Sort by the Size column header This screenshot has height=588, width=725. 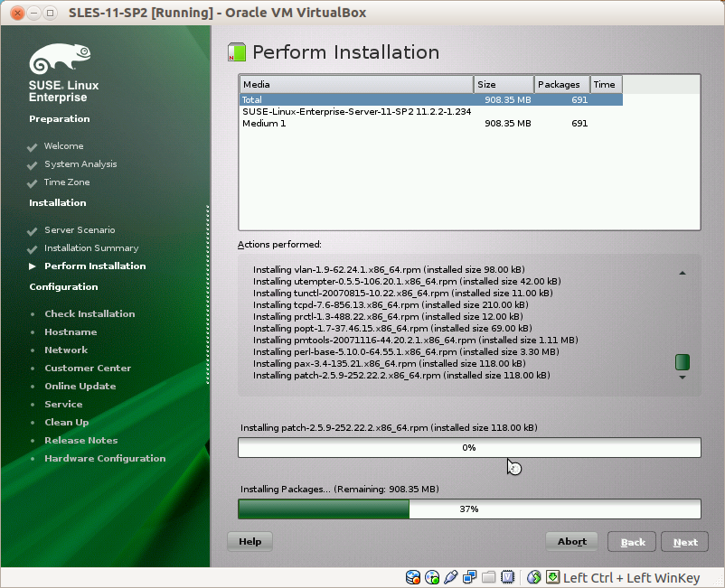click(504, 85)
